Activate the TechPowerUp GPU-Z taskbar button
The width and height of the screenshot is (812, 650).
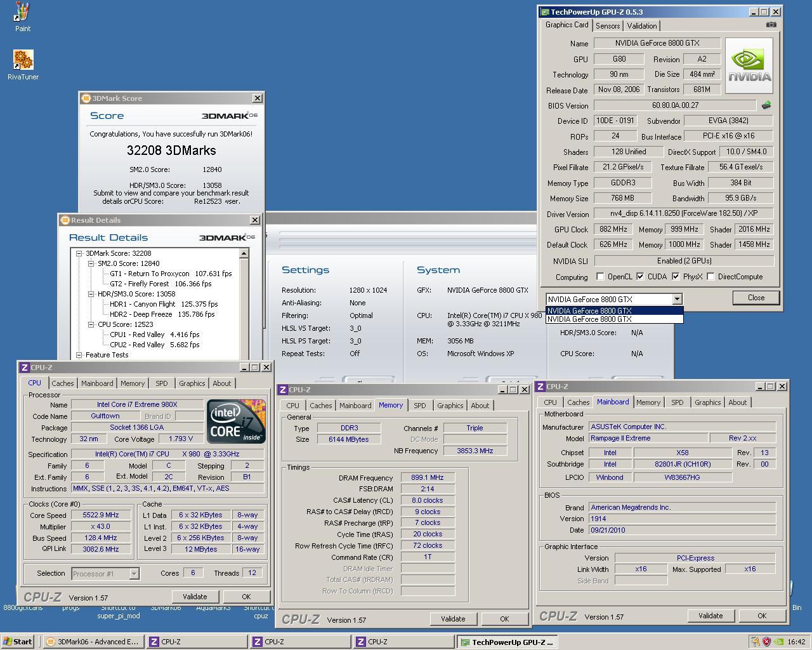507,642
